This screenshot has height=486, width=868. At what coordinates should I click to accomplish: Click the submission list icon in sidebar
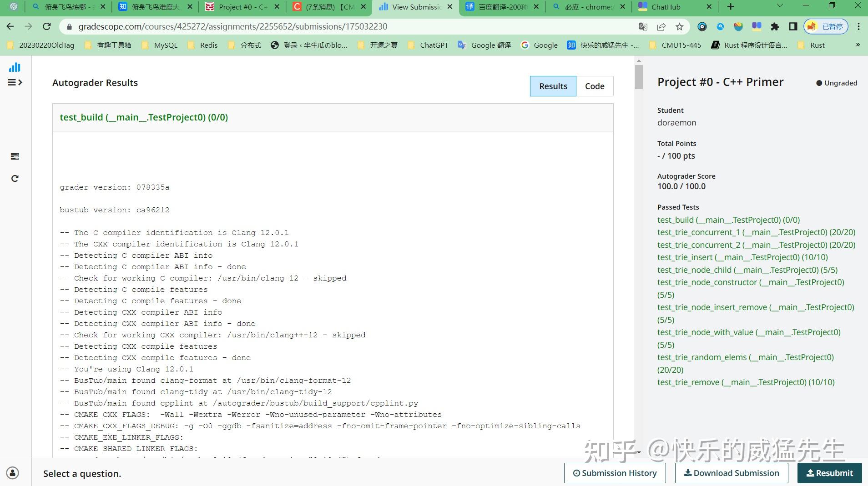pyautogui.click(x=15, y=156)
